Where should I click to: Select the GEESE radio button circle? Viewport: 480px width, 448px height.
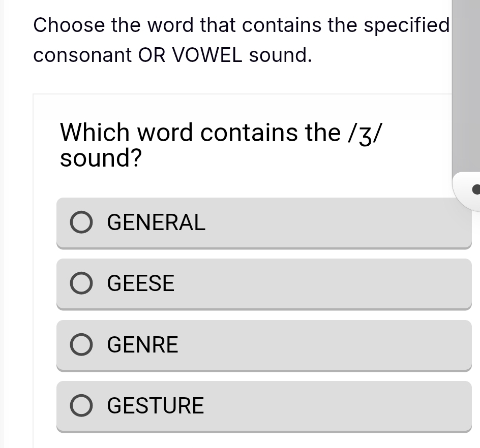81,283
